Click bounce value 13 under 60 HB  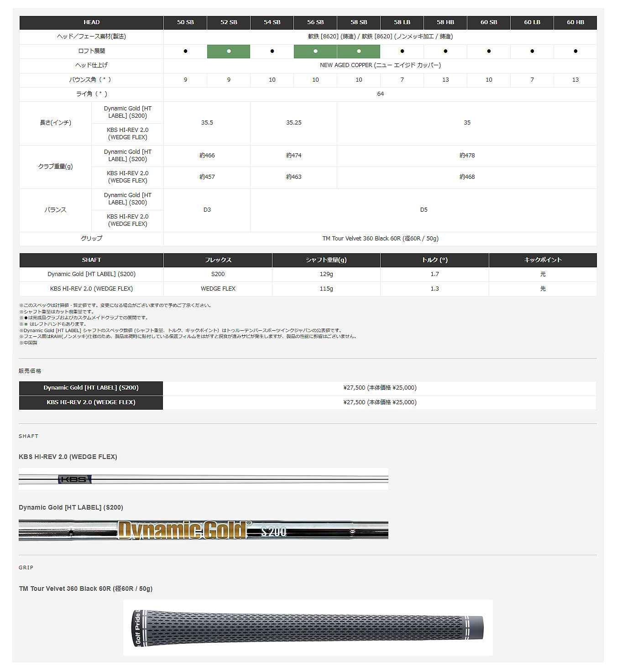click(x=575, y=80)
